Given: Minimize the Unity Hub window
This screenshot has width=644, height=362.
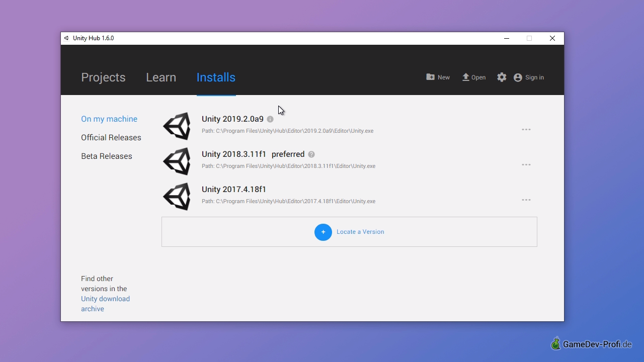Looking at the screenshot, I should tap(507, 38).
